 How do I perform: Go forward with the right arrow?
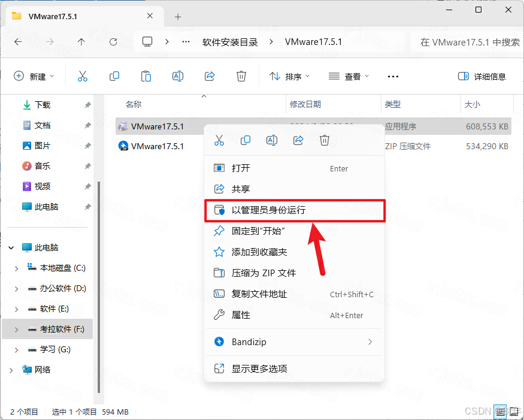click(x=50, y=42)
